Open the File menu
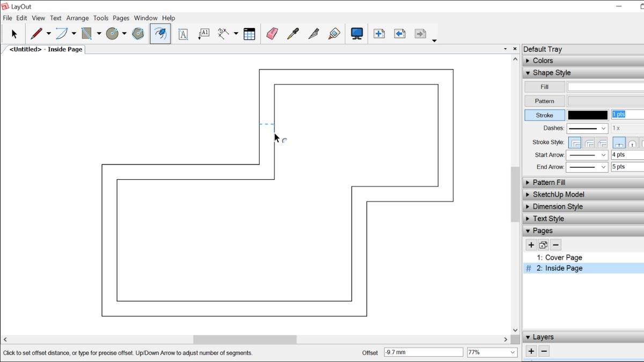The height and width of the screenshot is (362, 644). pos(8,18)
